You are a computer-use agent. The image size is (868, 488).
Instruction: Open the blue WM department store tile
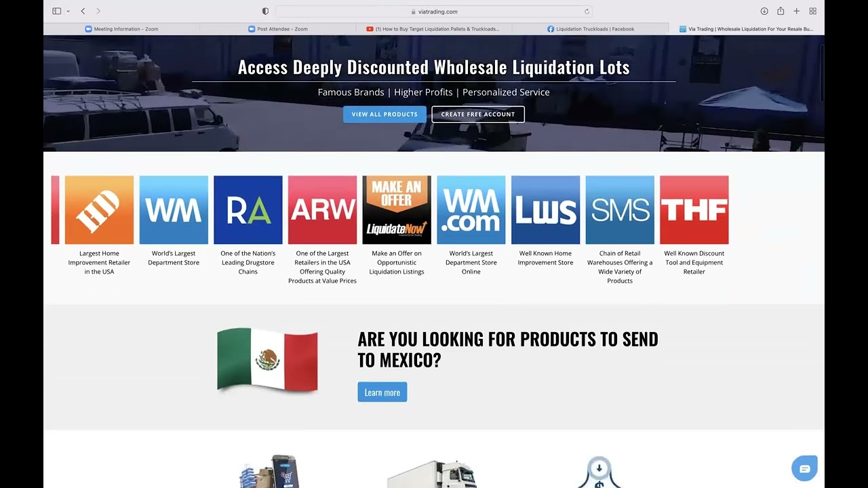[174, 210]
